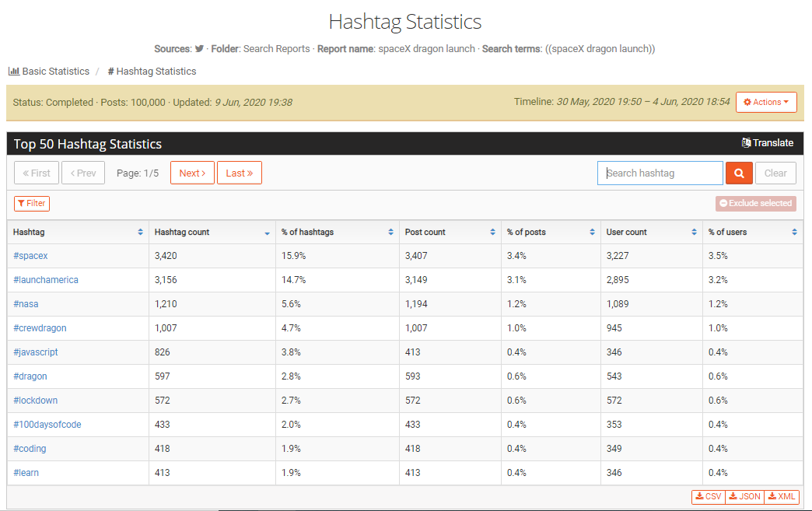Select user count 3,227 cell

pyautogui.click(x=652, y=256)
